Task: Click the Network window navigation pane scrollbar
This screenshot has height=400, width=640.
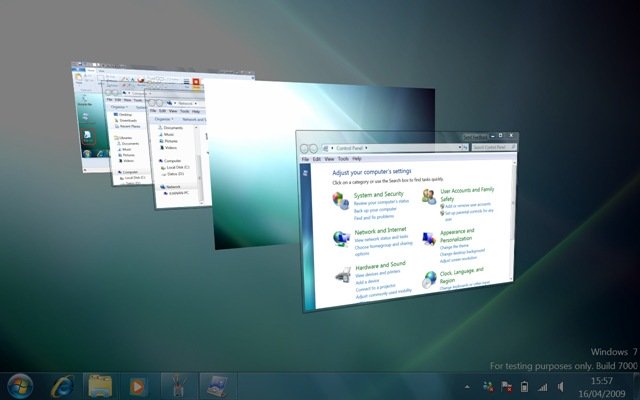Action: click(200, 167)
